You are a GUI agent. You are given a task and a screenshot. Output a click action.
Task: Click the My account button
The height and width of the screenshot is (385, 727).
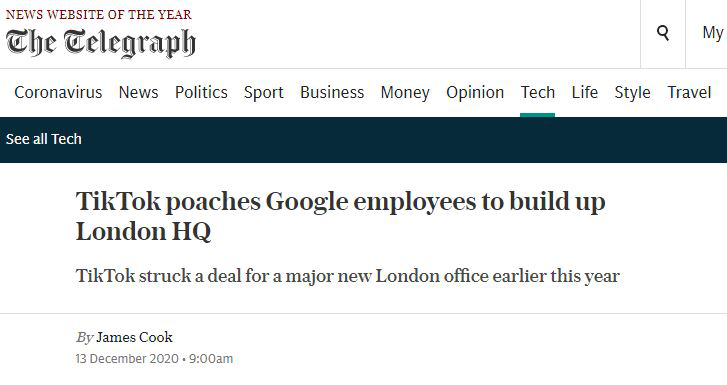pos(712,33)
